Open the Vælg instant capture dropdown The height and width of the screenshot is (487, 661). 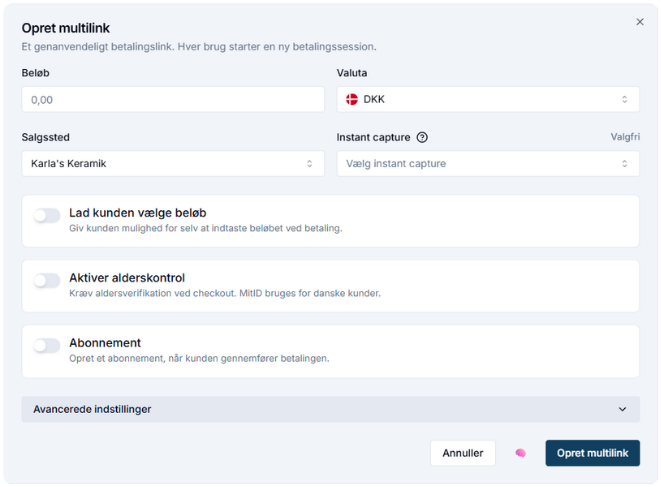488,164
